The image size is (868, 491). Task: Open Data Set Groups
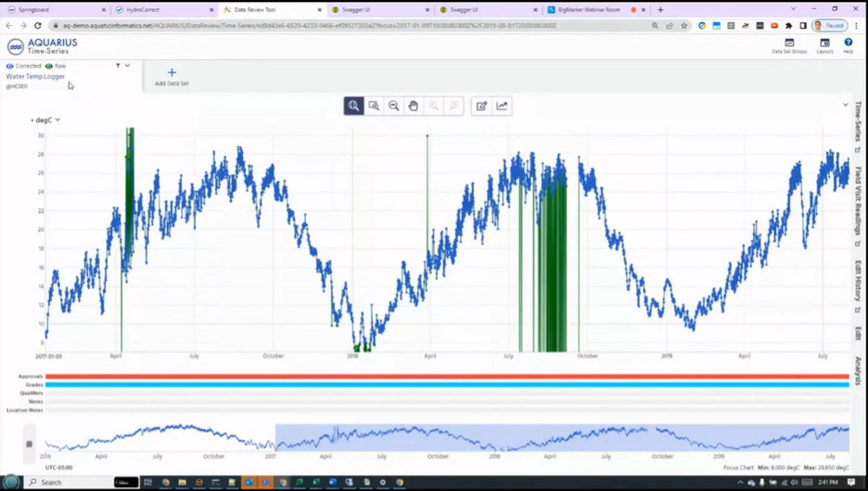(789, 46)
